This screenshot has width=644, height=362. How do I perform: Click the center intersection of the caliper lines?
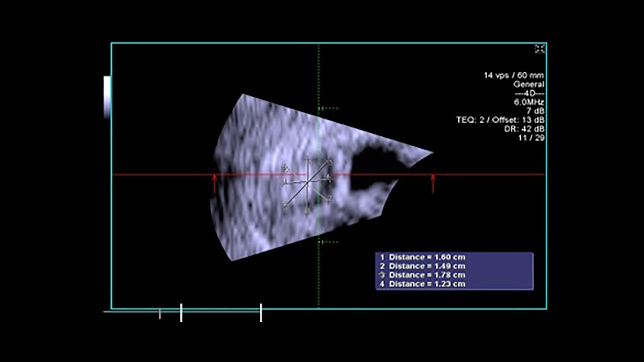click(307, 182)
